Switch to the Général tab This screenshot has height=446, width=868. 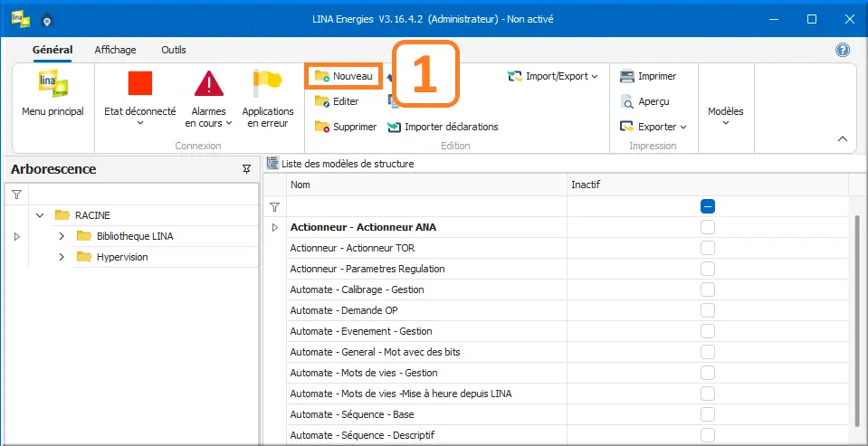click(x=52, y=50)
